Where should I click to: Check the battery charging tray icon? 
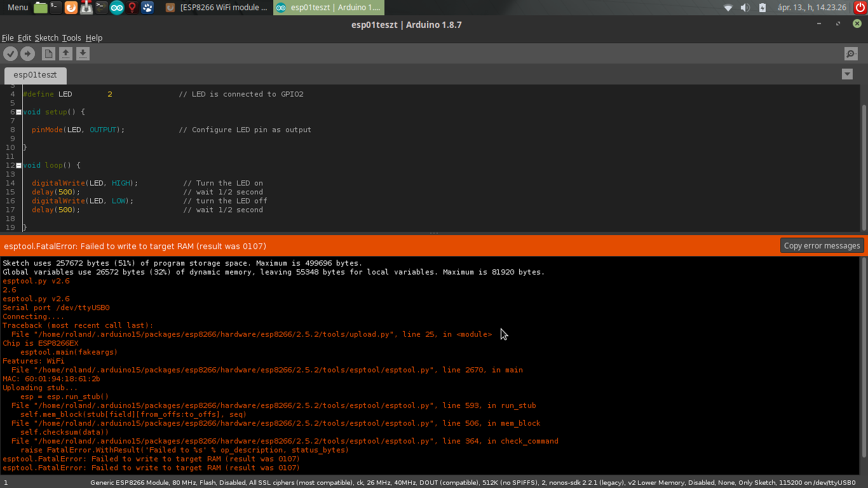click(x=762, y=8)
